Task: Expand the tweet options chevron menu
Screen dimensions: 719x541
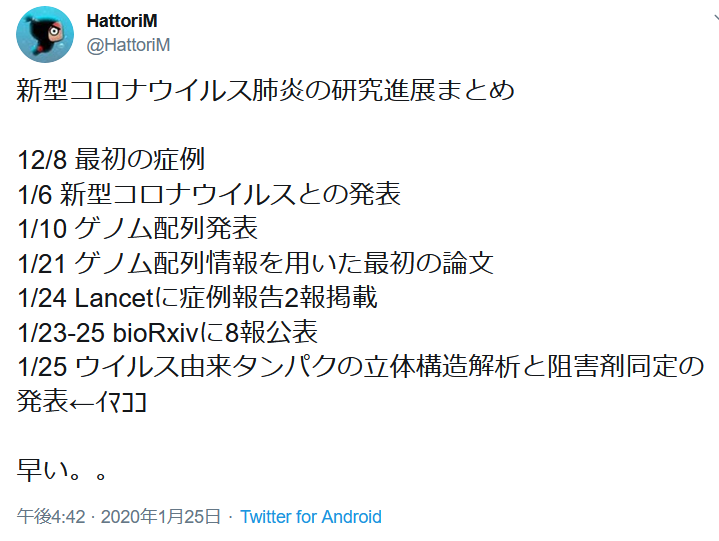Action: (x=716, y=19)
